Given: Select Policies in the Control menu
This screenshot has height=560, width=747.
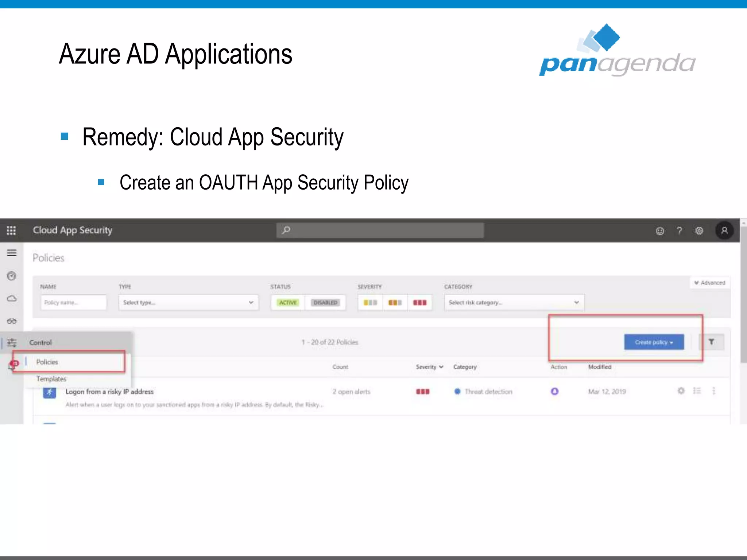Looking at the screenshot, I should [x=47, y=362].
